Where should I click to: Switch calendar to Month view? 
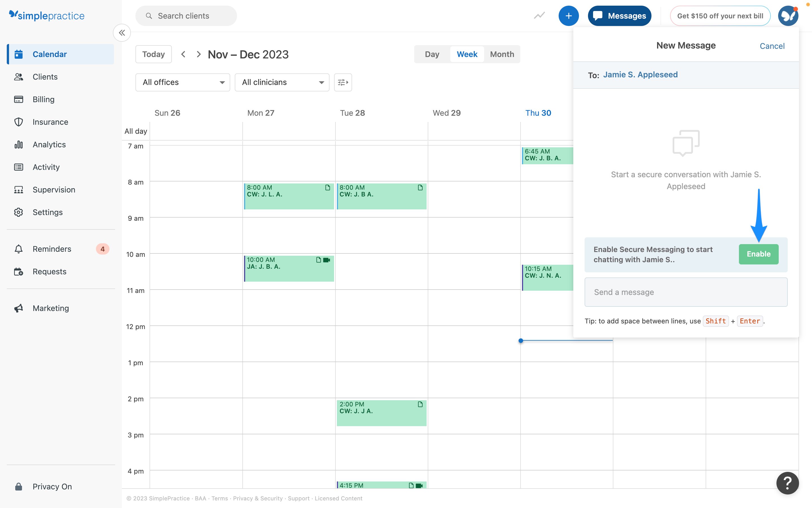tap(502, 54)
